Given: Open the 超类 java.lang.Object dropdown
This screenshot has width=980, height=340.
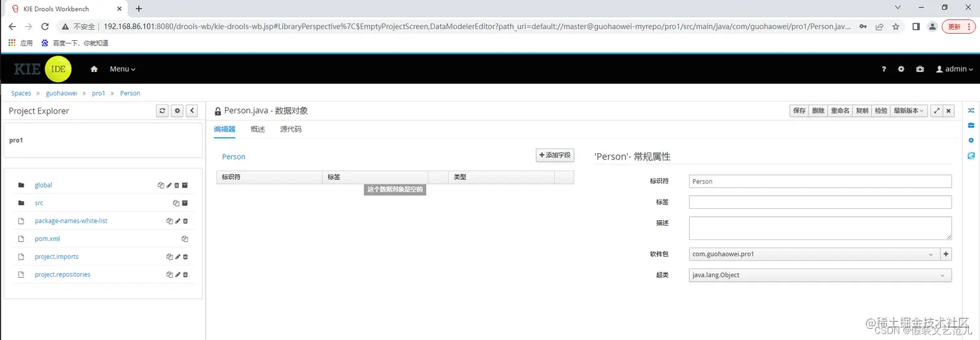Looking at the screenshot, I should (820, 275).
